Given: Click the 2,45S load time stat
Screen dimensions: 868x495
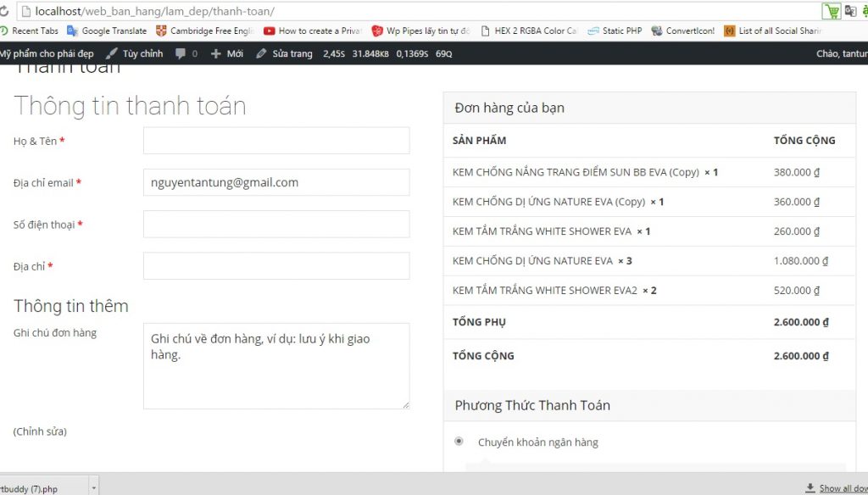Looking at the screenshot, I should point(334,53).
